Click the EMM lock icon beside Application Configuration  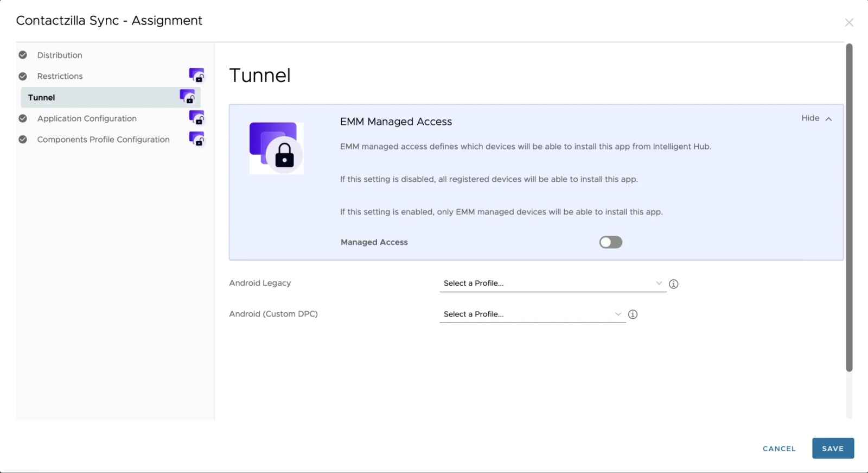point(196,118)
